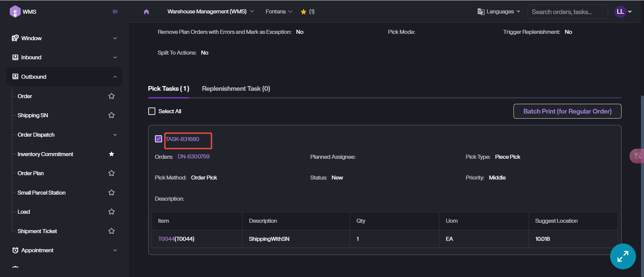Unfavorite Inventory Commitment with its star

tap(112, 154)
